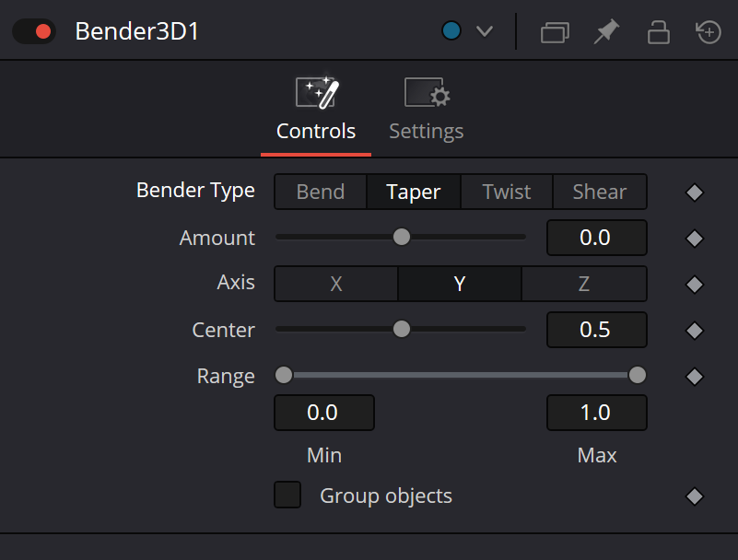This screenshot has width=738, height=560.
Task: Add keyframe for Amount
Action: coord(695,239)
